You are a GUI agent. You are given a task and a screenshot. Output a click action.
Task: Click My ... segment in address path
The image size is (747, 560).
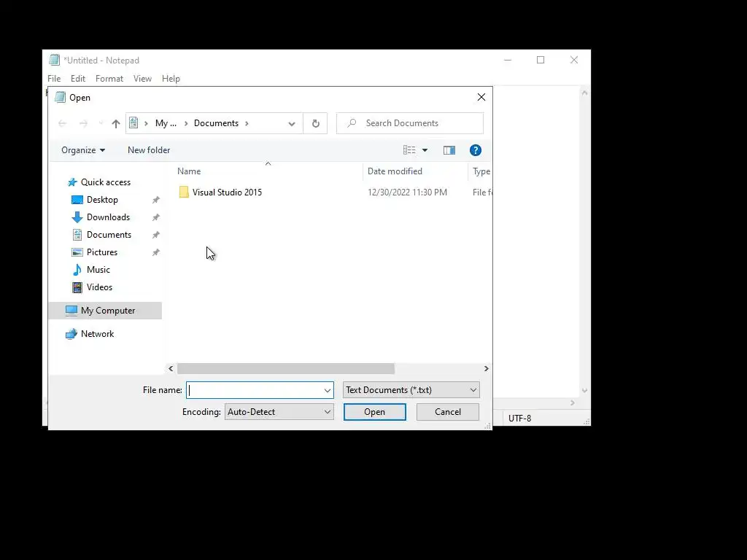point(166,123)
